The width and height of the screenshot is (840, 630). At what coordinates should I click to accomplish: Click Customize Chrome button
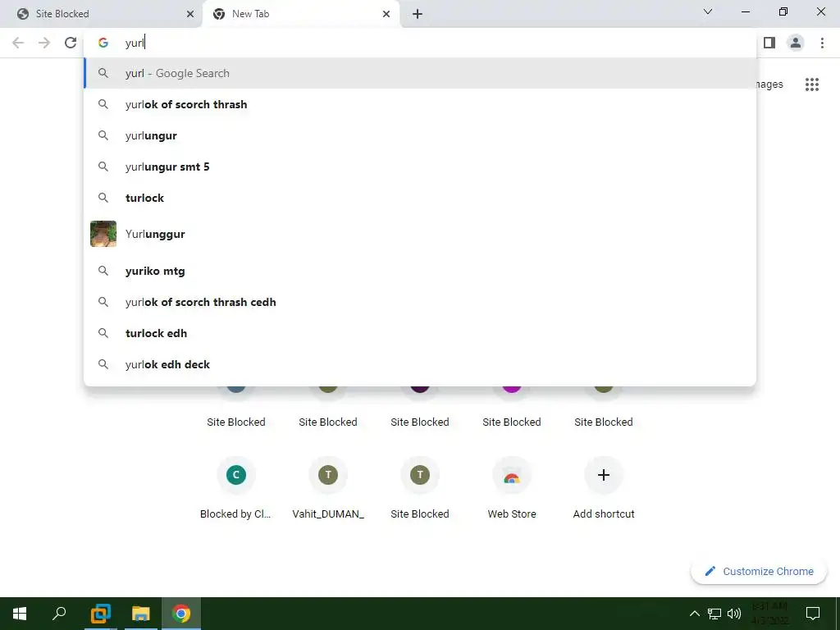point(759,571)
